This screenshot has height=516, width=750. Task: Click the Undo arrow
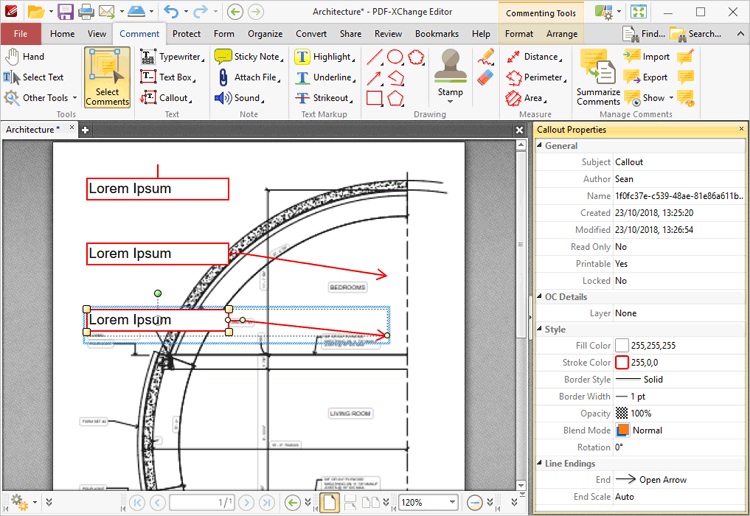coord(170,11)
